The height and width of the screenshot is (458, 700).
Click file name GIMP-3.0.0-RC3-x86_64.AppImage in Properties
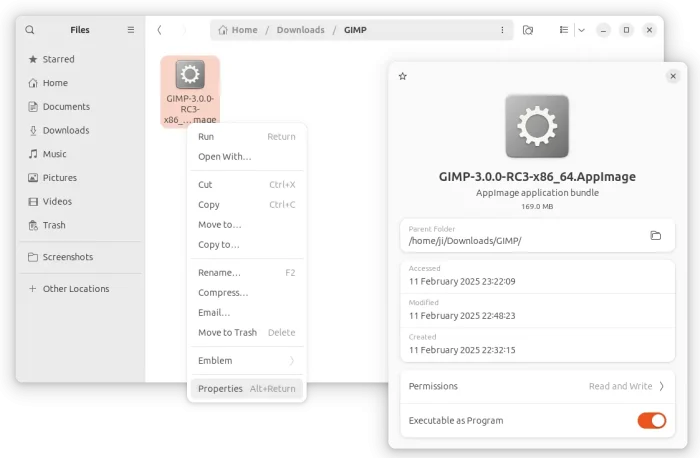coord(537,177)
